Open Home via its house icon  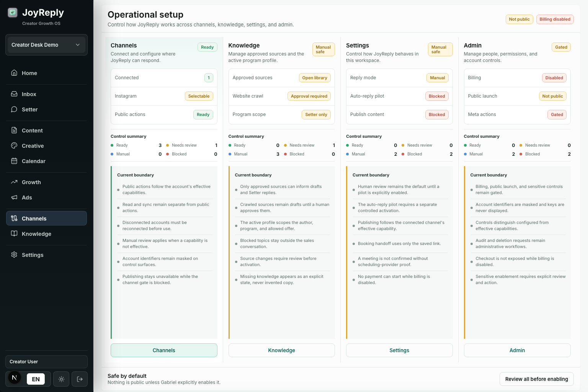pos(14,73)
